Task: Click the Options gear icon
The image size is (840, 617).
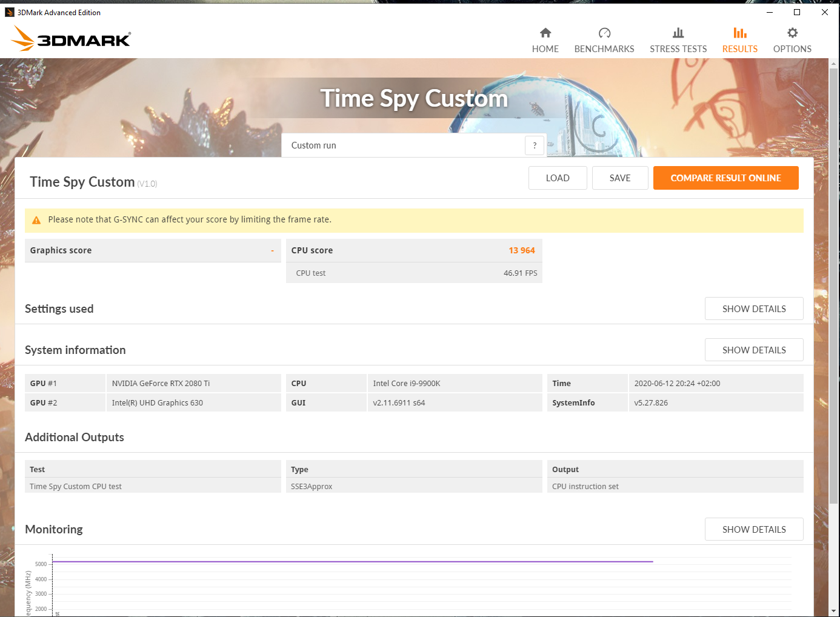Action: click(x=792, y=33)
